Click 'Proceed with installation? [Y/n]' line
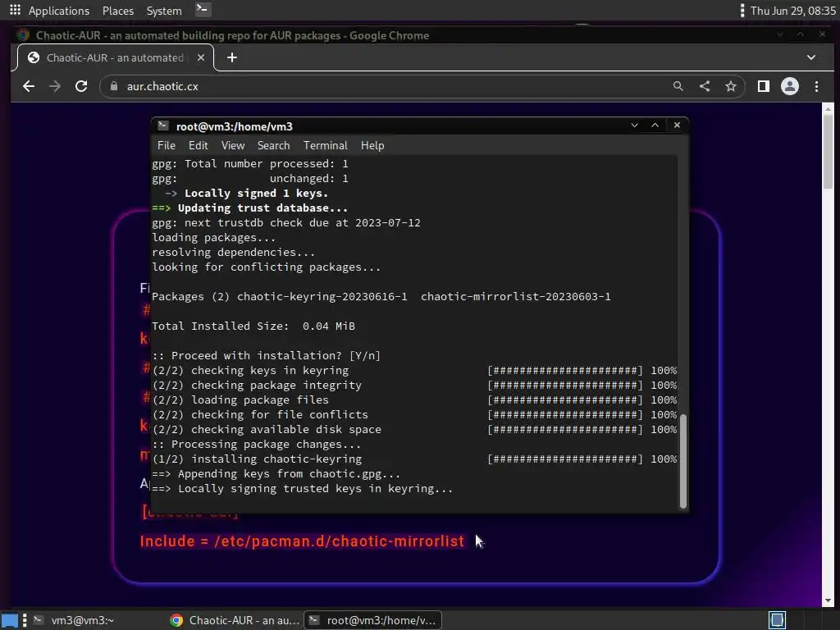Screen dimensions: 840x630 (x=267, y=356)
